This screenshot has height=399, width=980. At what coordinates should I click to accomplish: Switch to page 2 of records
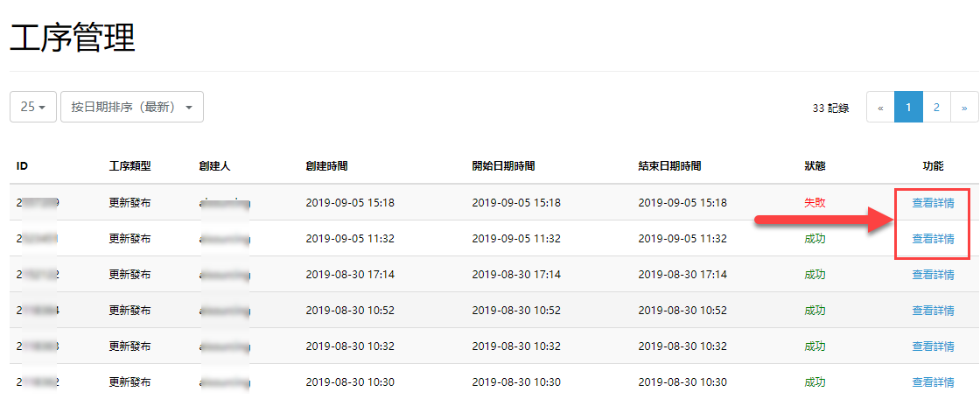click(936, 107)
